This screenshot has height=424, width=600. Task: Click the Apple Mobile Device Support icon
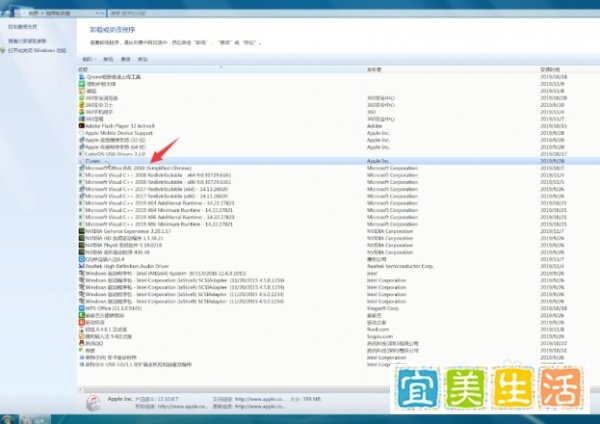point(82,133)
